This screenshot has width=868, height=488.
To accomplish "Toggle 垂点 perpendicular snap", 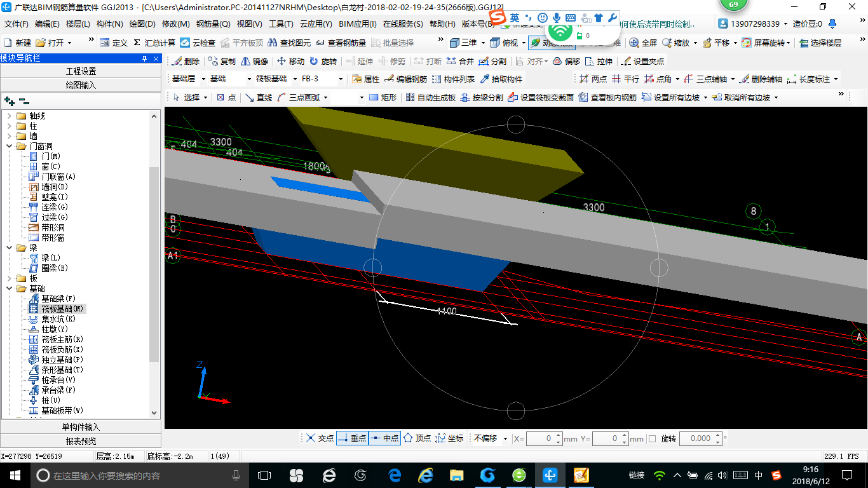I will (352, 438).
